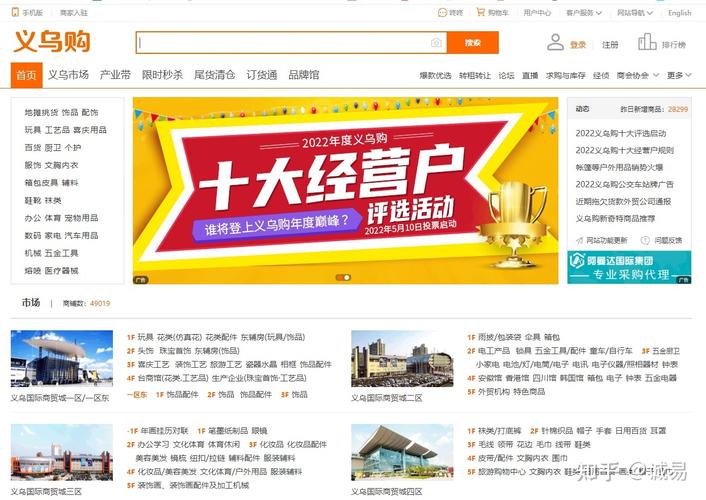Open the 喜庆用品 category
Image resolution: width=706 pixels, height=500 pixels.
90,130
